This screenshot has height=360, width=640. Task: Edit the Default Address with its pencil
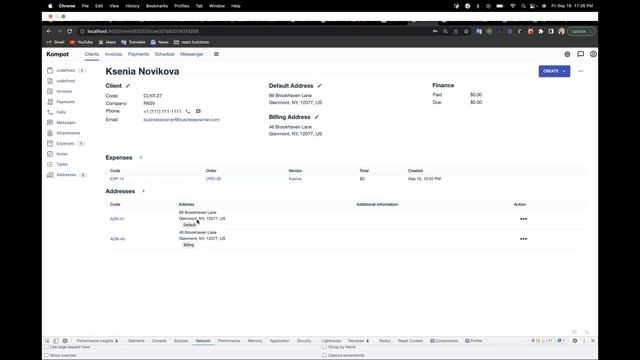(320, 86)
